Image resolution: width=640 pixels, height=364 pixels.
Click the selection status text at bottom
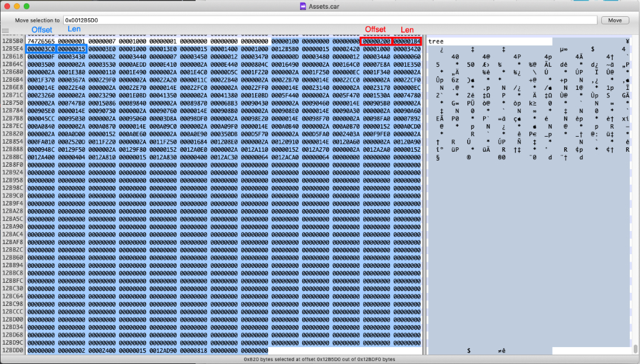319,359
